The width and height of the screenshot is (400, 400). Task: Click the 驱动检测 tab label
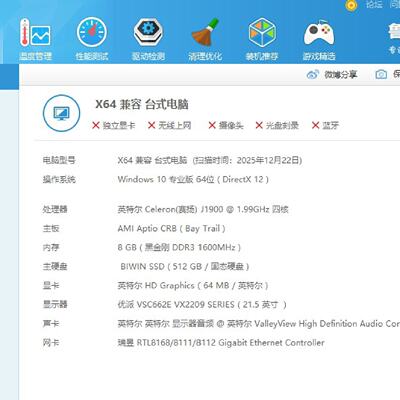click(149, 56)
